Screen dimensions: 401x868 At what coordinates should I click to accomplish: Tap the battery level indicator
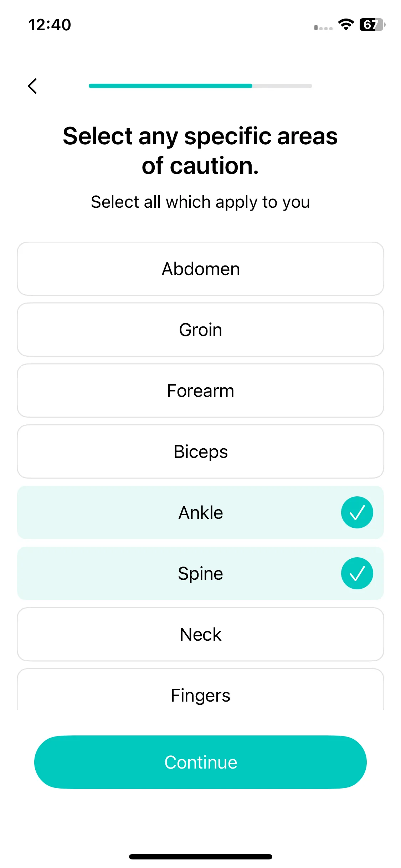coord(372,25)
